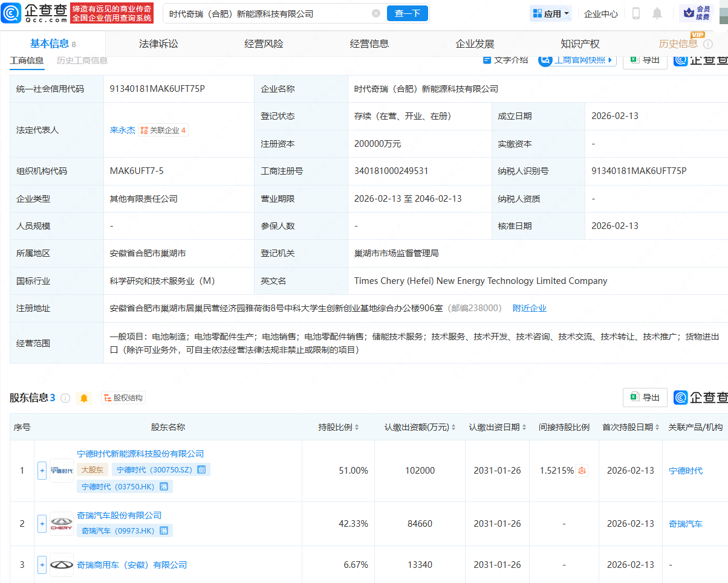Click the header notification bell icon
The width and height of the screenshot is (728, 583).
pyautogui.click(x=657, y=13)
